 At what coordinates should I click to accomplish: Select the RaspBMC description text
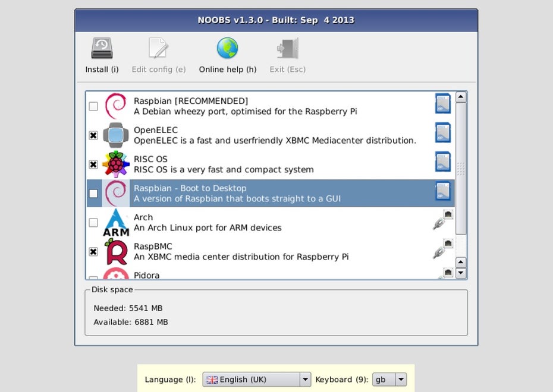[x=241, y=257]
